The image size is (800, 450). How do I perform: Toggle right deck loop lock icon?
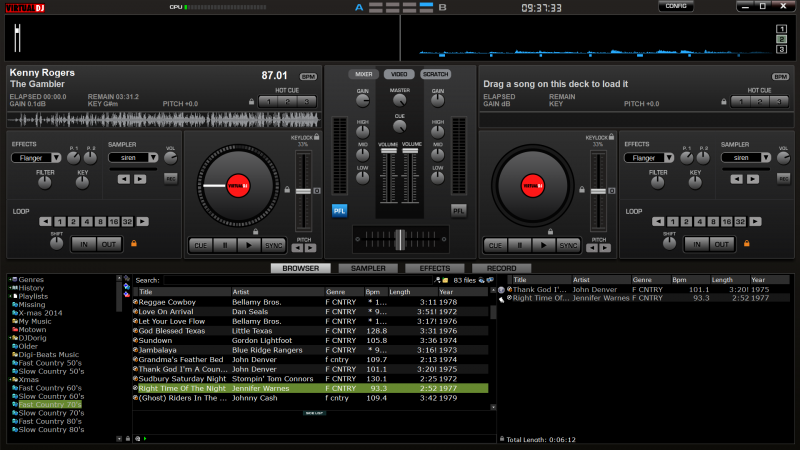click(746, 243)
